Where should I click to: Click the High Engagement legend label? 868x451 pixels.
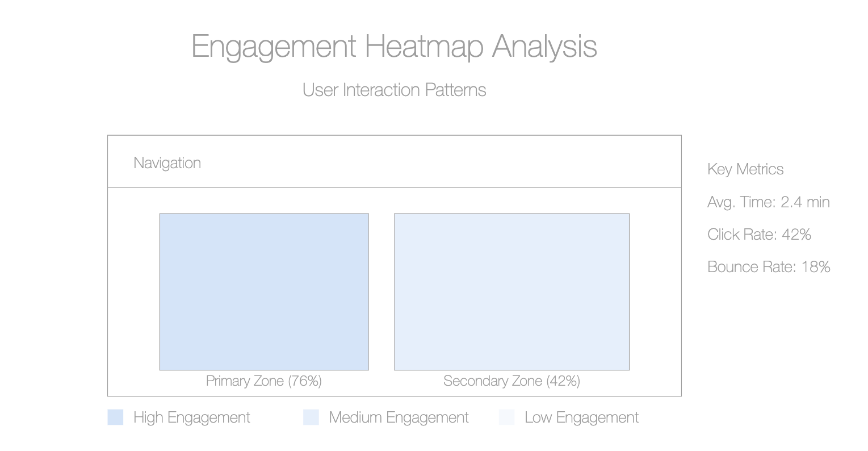(x=192, y=417)
